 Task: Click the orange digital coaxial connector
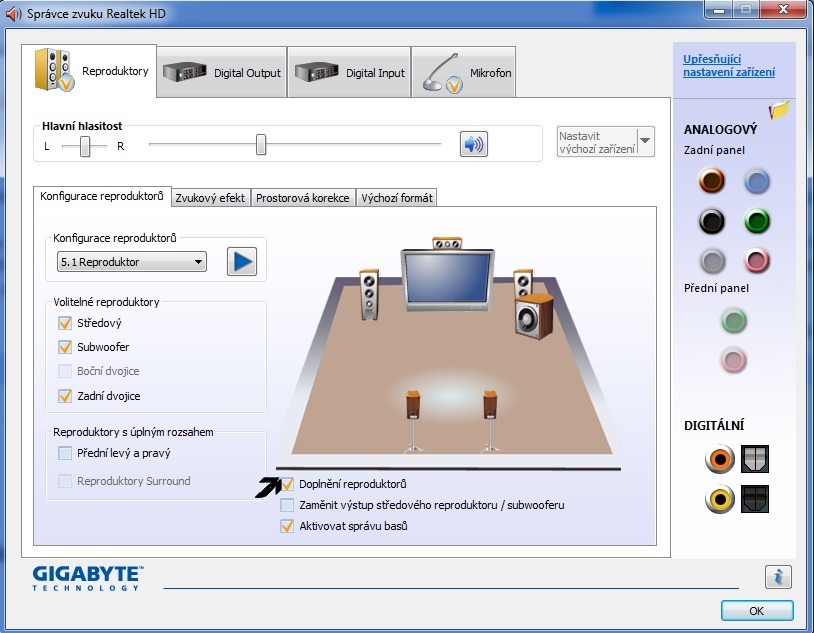tap(720, 459)
